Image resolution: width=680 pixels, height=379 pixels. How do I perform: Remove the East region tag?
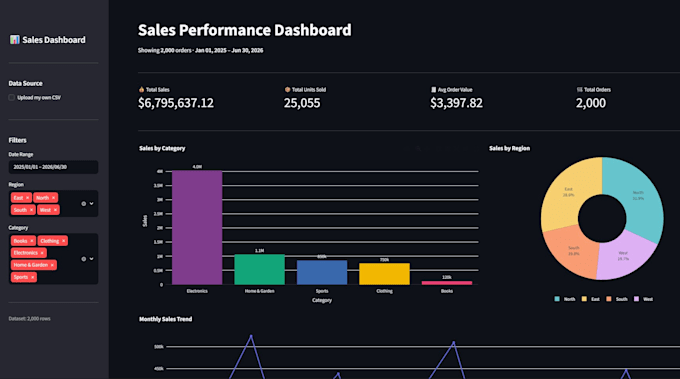[x=27, y=198]
